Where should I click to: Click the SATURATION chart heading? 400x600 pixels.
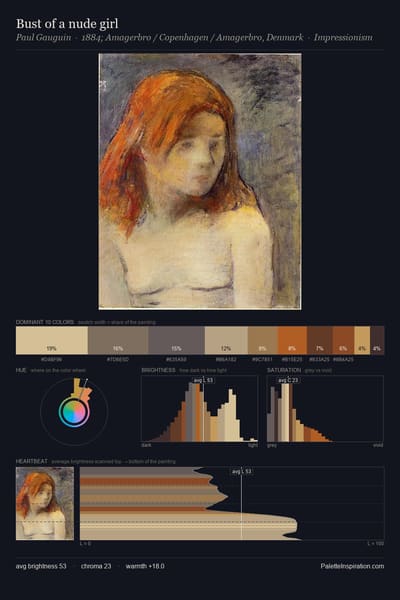tap(284, 370)
